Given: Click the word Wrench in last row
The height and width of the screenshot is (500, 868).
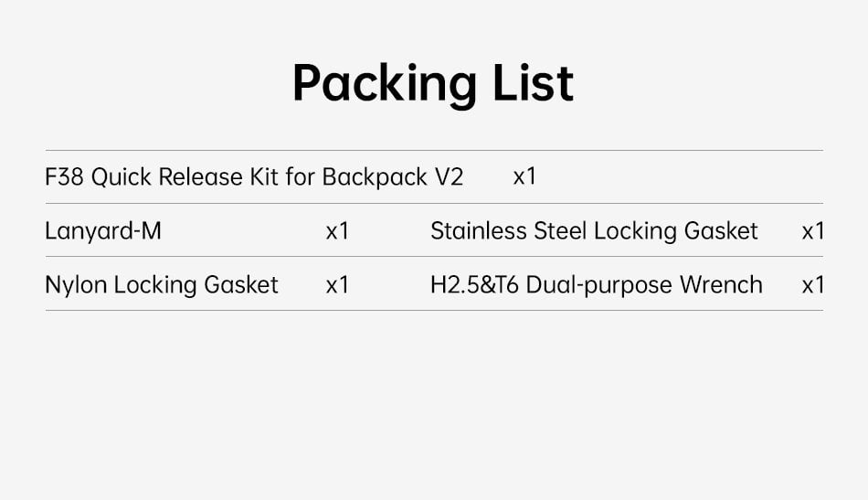Looking at the screenshot, I should tap(721, 284).
